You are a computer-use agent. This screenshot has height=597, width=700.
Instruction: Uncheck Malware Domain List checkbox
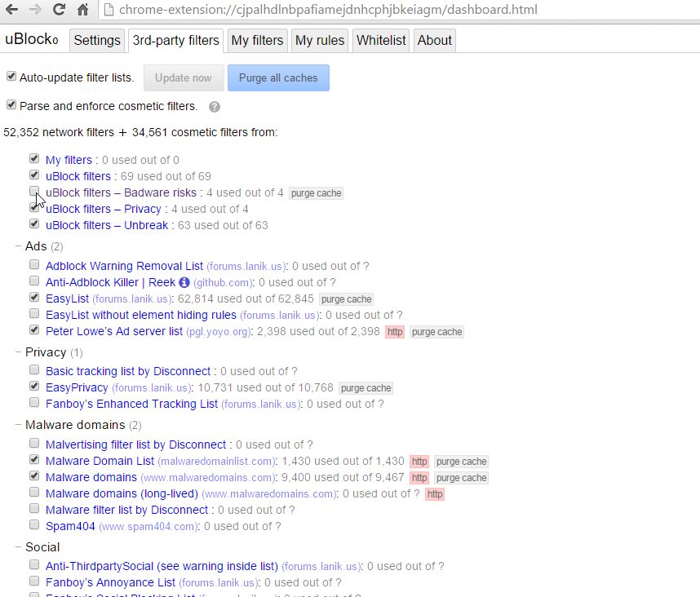pyautogui.click(x=34, y=459)
